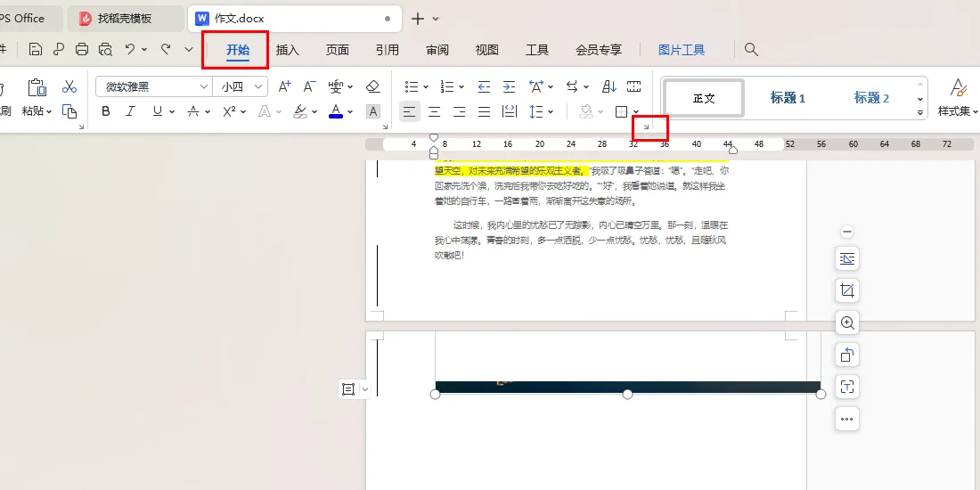Open search magnifier in ribbon tab bar

pyautogui.click(x=751, y=49)
